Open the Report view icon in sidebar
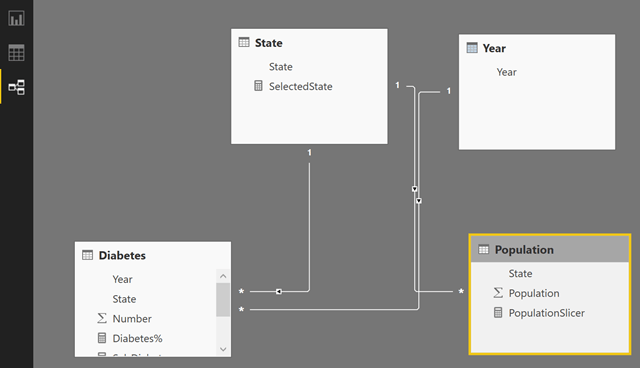This screenshot has width=640, height=368. (16, 18)
